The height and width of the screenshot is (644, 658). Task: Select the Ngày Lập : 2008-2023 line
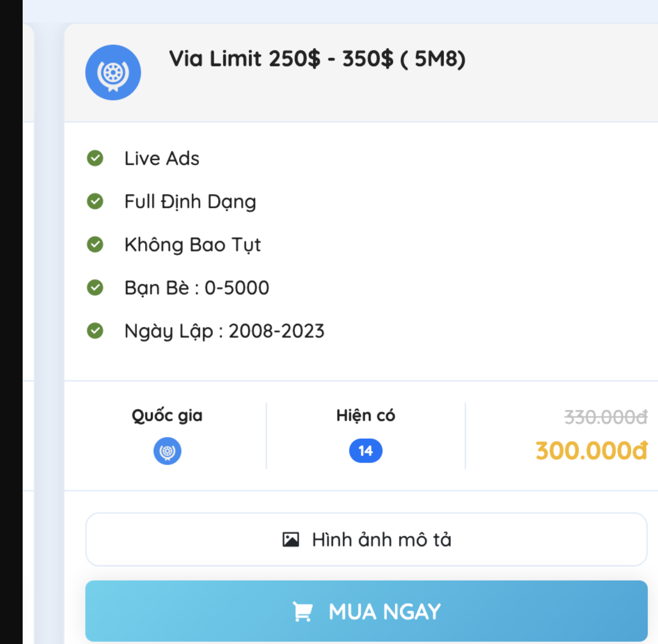pos(224,332)
